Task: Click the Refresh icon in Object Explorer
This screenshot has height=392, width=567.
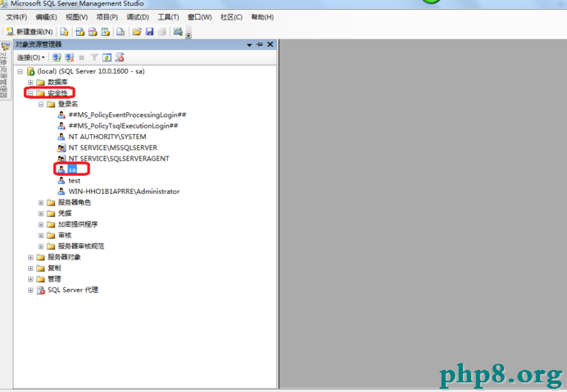Action: (107, 57)
